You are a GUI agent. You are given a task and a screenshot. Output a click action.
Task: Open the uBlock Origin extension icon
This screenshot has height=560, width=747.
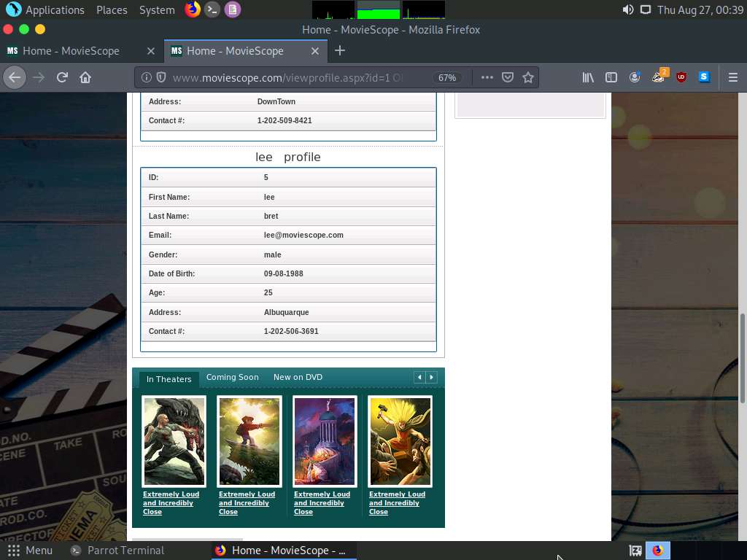[681, 77]
